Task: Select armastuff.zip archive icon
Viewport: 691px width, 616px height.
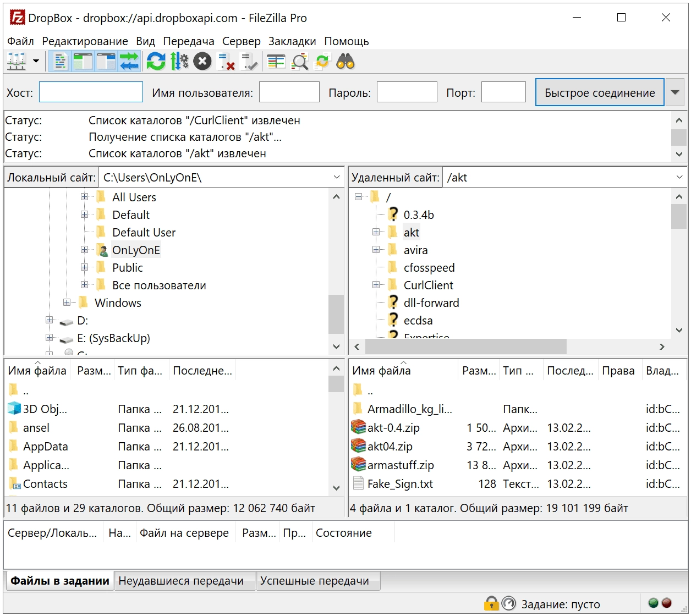Action: coord(358,465)
